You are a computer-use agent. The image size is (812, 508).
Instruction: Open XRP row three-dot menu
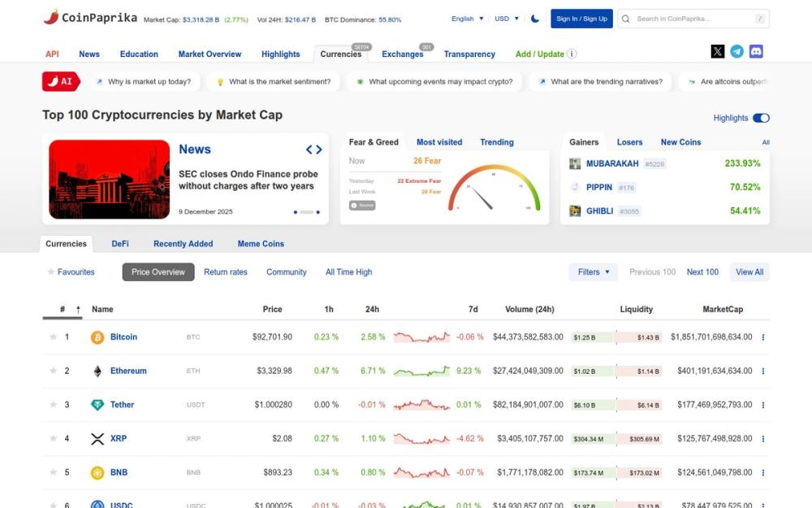762,439
